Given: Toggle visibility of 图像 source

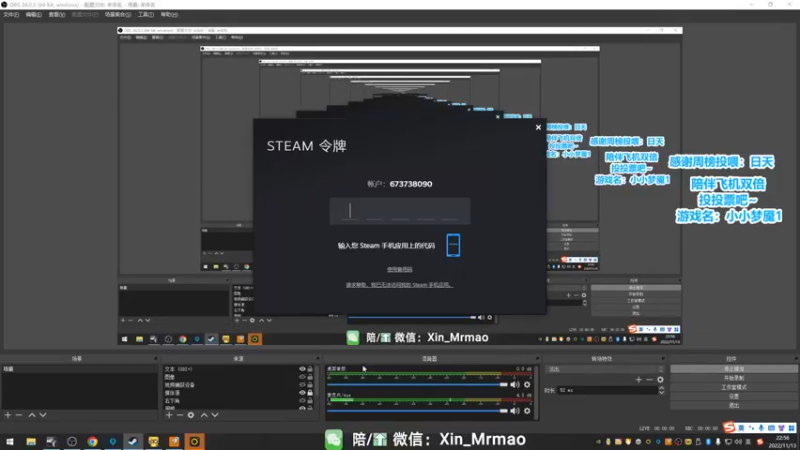Looking at the screenshot, I should [302, 377].
